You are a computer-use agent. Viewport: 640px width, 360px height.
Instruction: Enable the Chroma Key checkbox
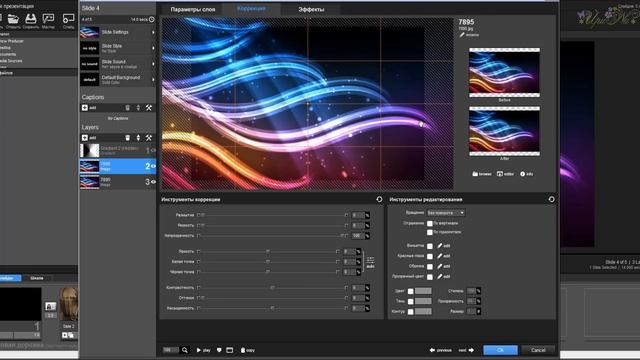430,277
